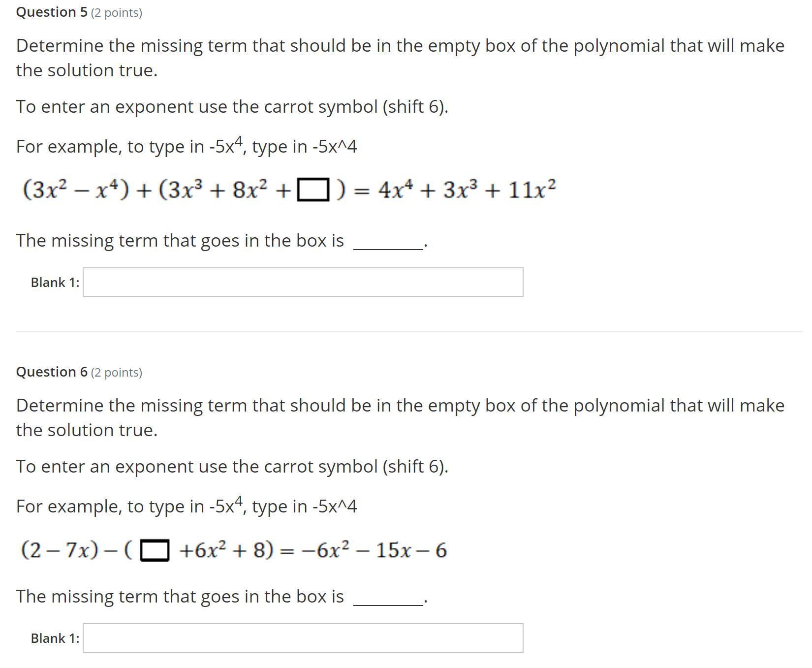Click the Question 5 heading
The height and width of the screenshot is (668, 812).
pyautogui.click(x=52, y=12)
